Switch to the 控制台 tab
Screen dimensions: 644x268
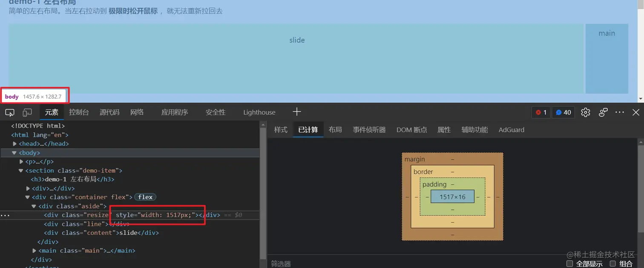click(79, 112)
